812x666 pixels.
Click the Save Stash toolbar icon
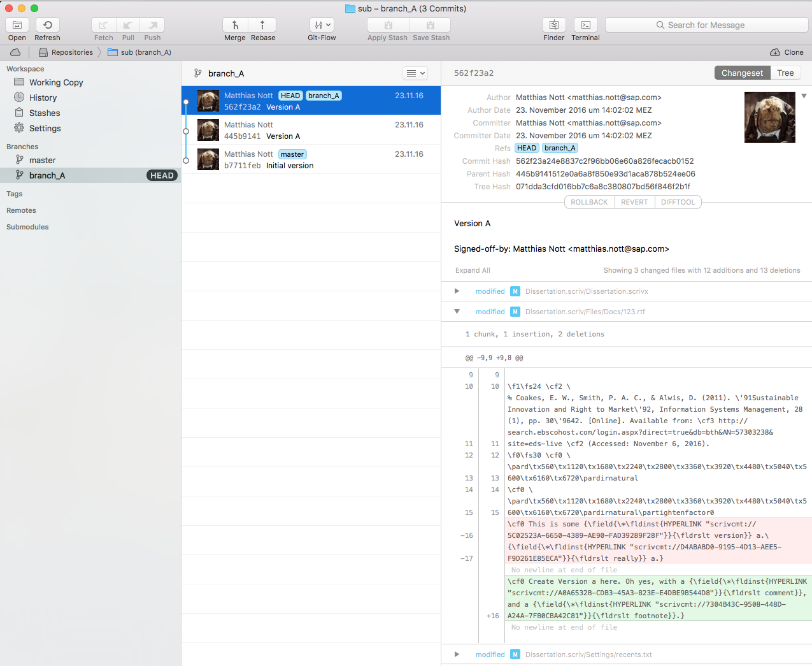pos(431,25)
